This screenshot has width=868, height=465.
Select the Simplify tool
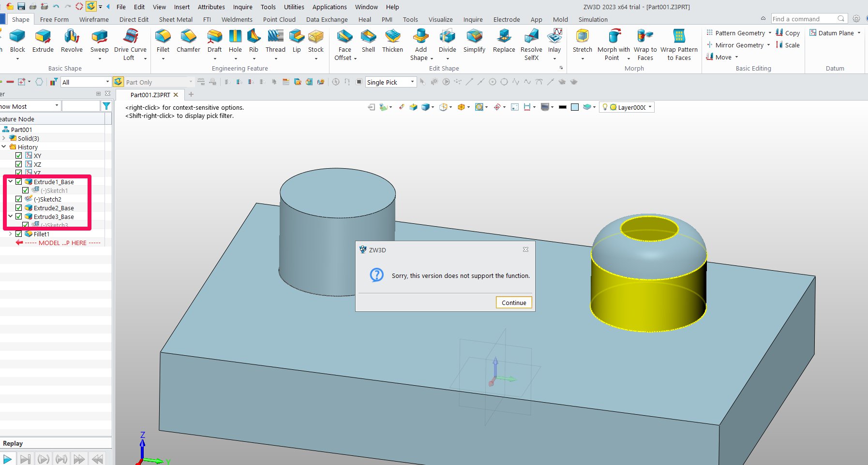click(474, 41)
